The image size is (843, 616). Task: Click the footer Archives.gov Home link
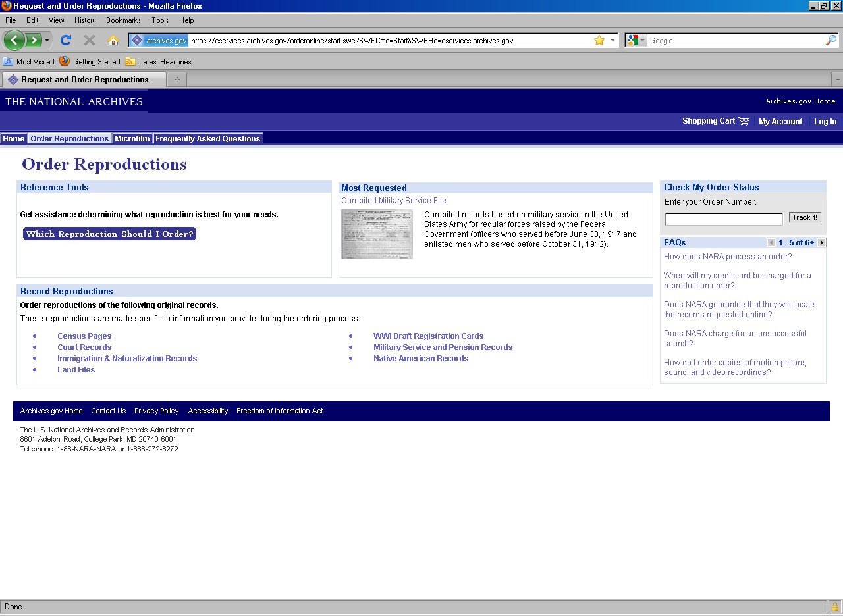click(x=51, y=411)
